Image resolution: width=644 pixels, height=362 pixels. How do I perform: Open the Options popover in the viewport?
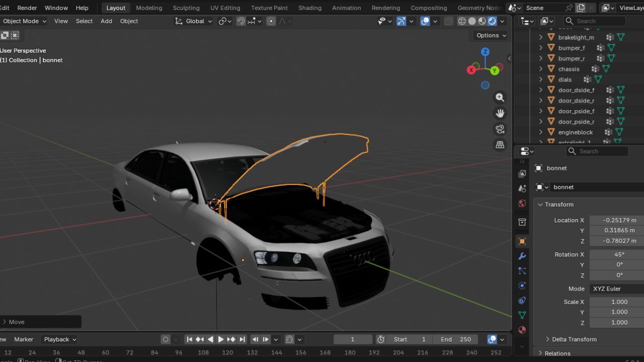[490, 35]
